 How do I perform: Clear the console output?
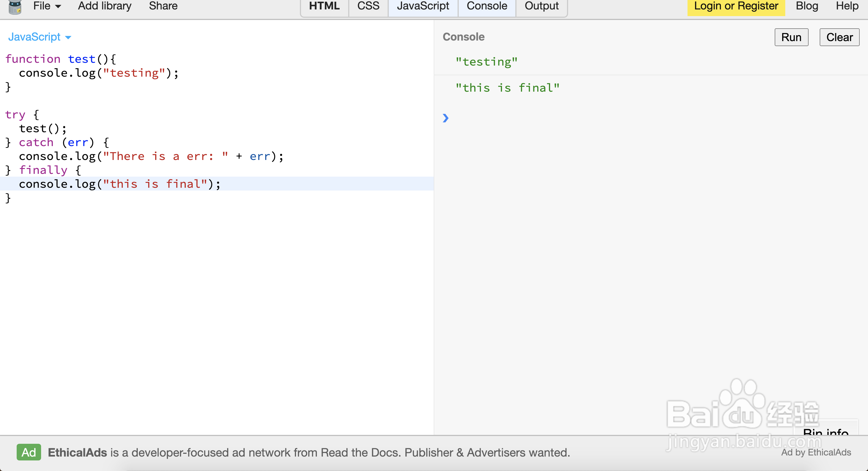839,37
